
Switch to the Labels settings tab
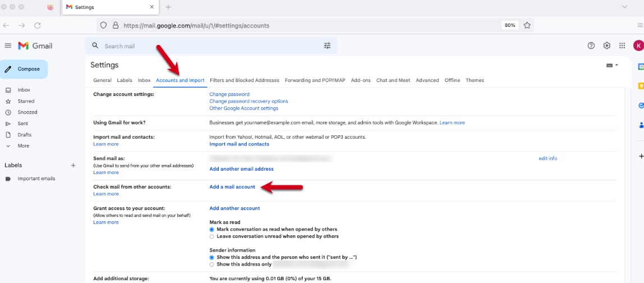click(x=125, y=80)
